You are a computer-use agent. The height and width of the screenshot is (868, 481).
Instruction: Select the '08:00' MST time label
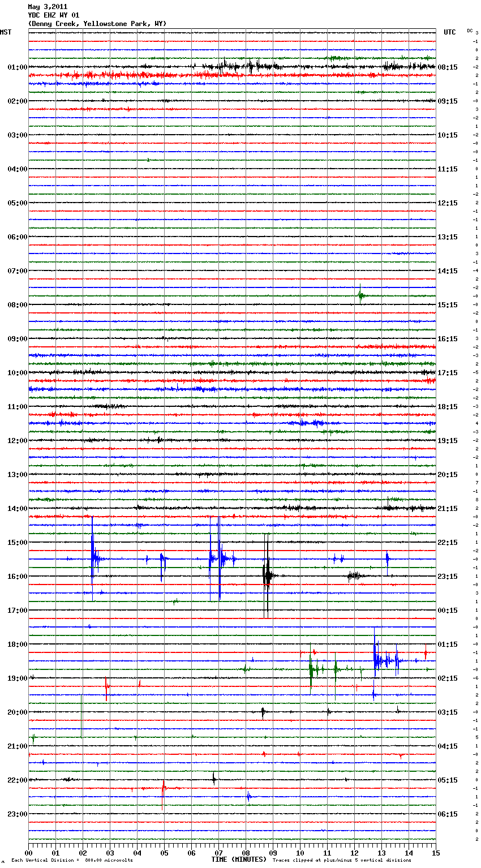(x=18, y=305)
